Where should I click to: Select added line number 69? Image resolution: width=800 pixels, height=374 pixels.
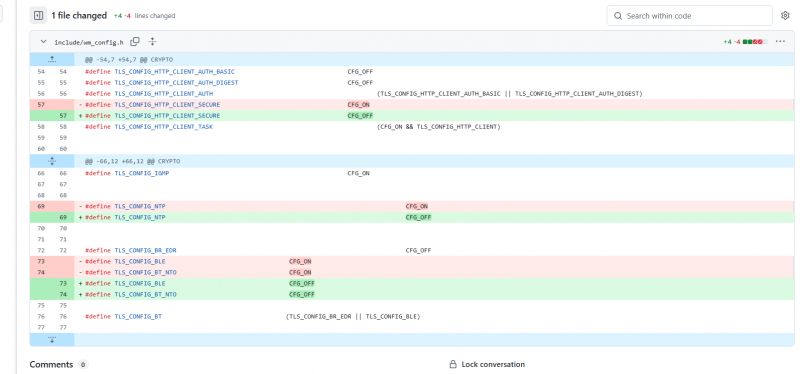63,217
